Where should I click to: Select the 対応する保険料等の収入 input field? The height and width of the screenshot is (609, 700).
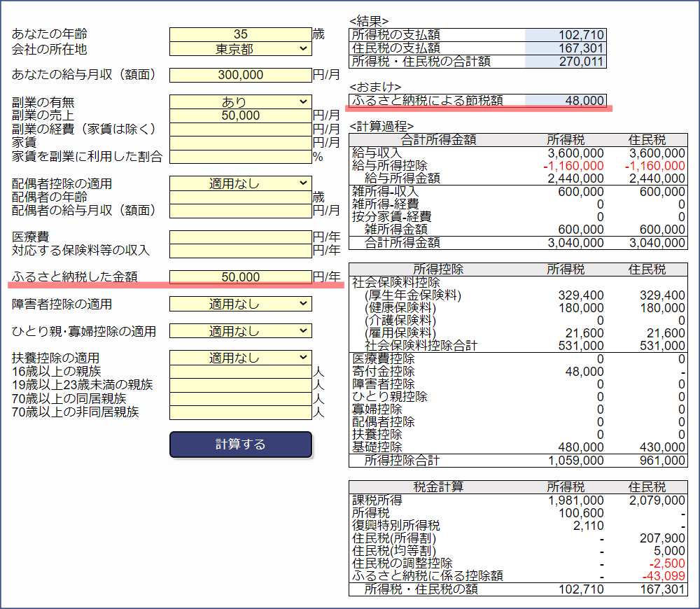(241, 251)
